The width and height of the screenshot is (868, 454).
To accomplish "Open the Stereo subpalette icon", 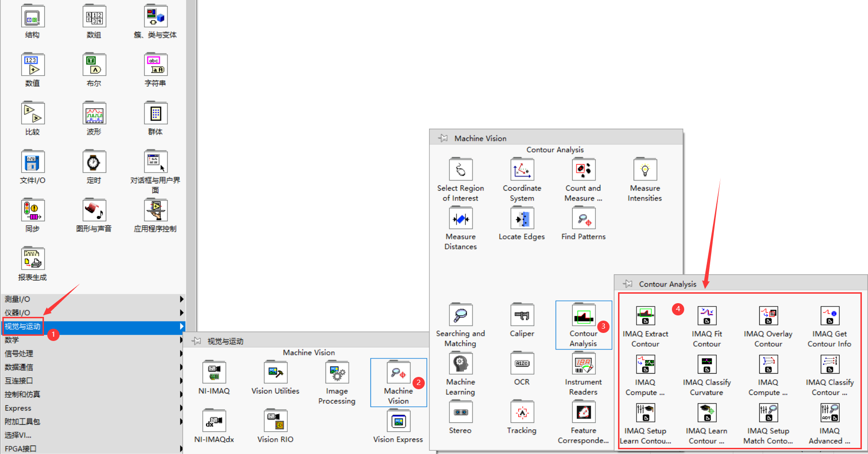I will coord(461,411).
